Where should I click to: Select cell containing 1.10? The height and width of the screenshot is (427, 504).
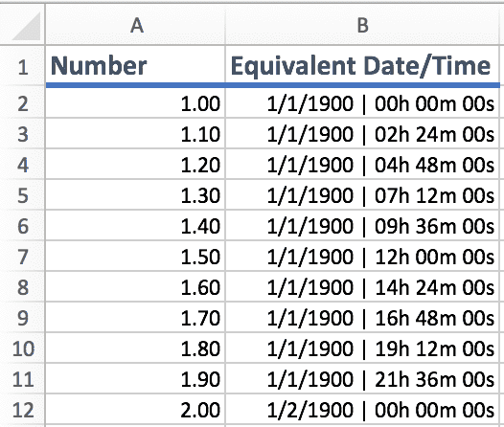[x=135, y=134]
